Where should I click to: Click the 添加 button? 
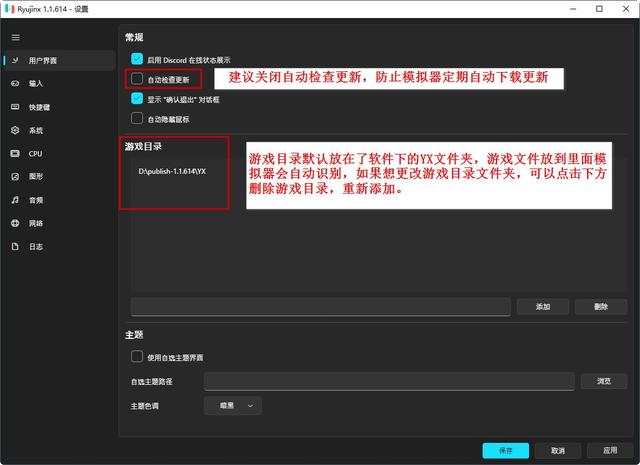point(543,307)
